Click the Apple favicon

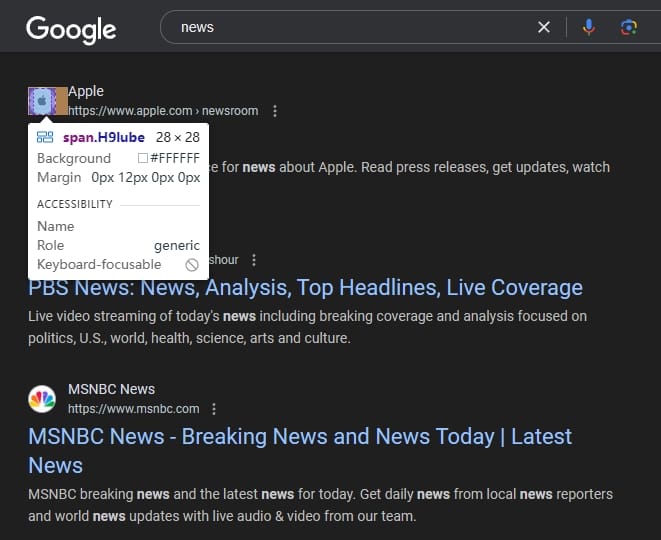click(42, 101)
